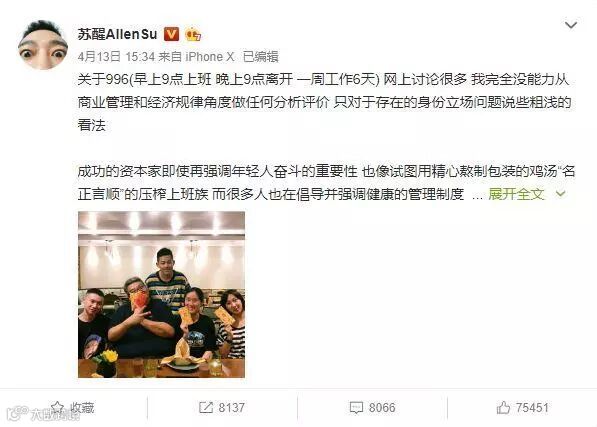Viewport: 597px width, 427px height.
Task: Click the orange V verified badge
Action: click(x=171, y=34)
